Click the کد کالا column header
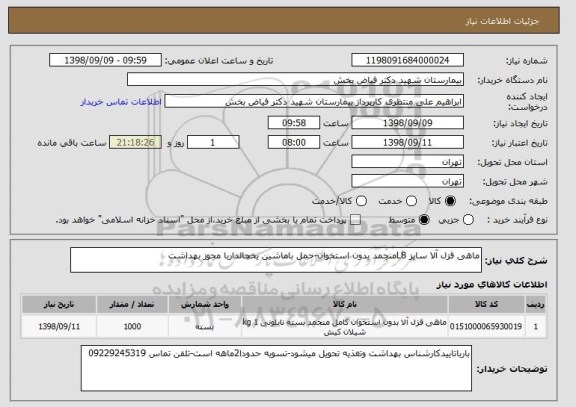This screenshot has width=576, height=407. 486,305
